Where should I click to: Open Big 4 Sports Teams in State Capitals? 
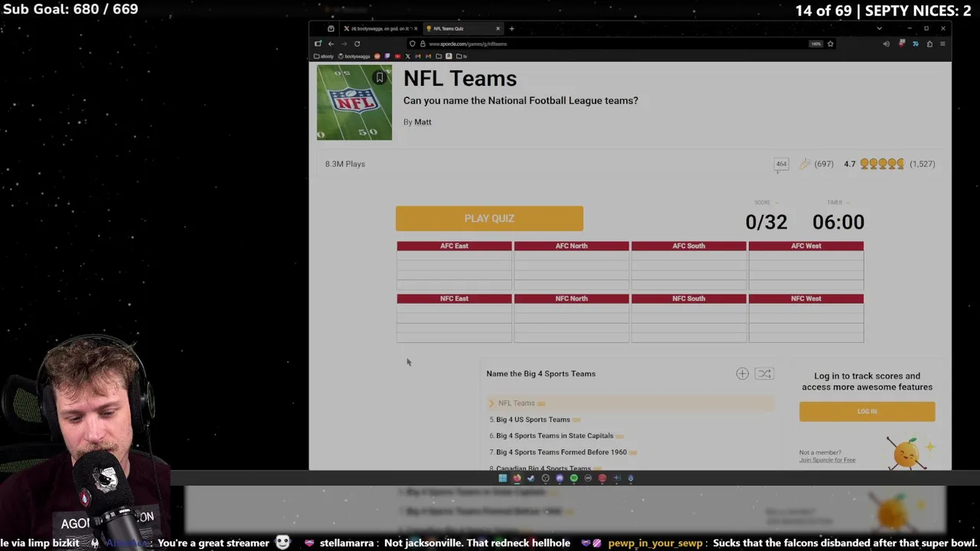[554, 435]
